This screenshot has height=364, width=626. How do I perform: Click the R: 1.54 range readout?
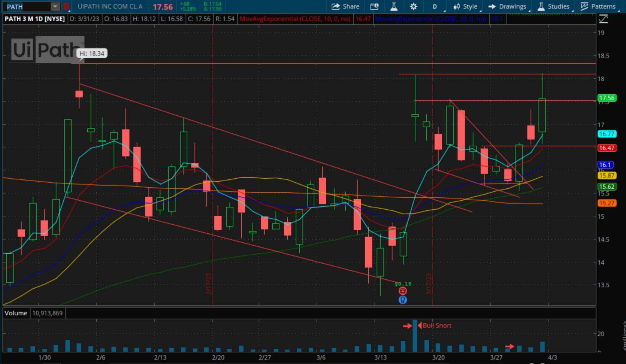(x=225, y=19)
